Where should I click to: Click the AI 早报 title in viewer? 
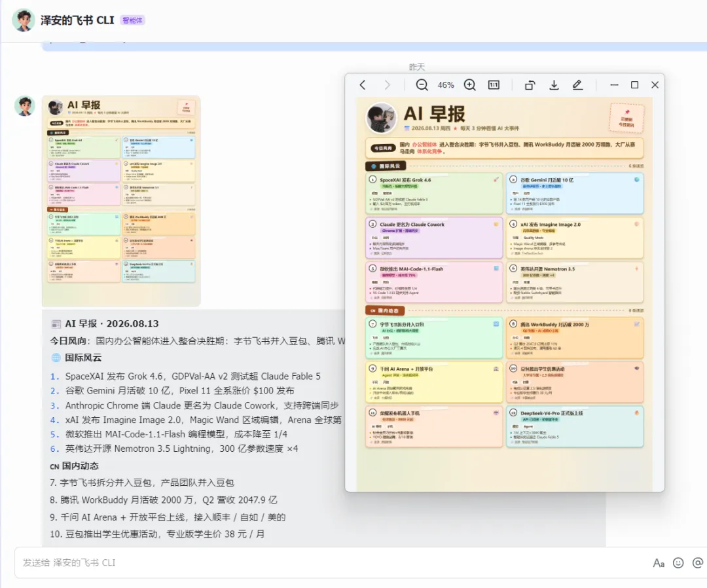point(434,114)
